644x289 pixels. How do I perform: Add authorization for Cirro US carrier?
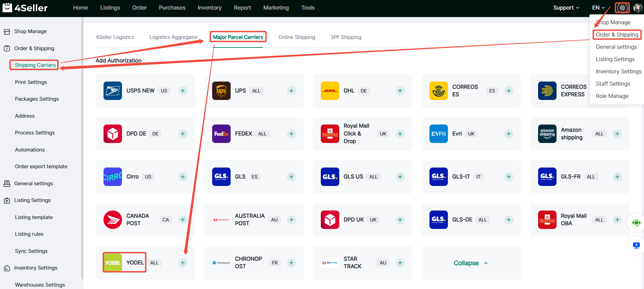pyautogui.click(x=183, y=177)
